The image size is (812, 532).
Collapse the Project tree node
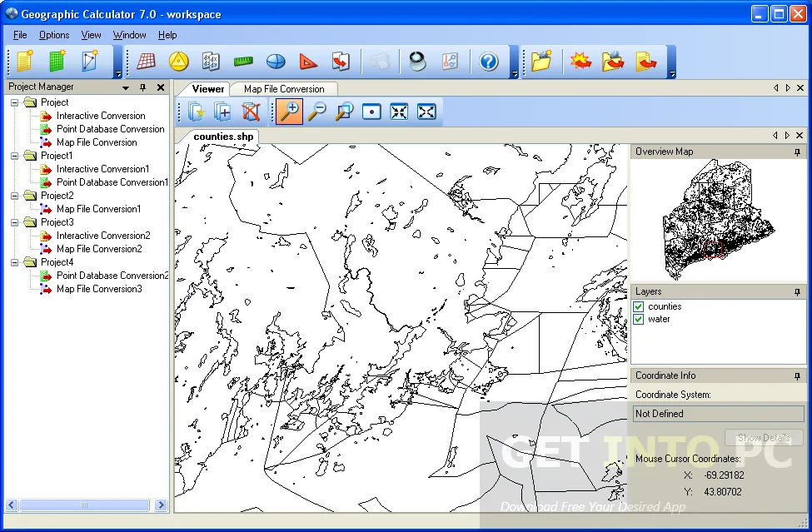pos(15,102)
